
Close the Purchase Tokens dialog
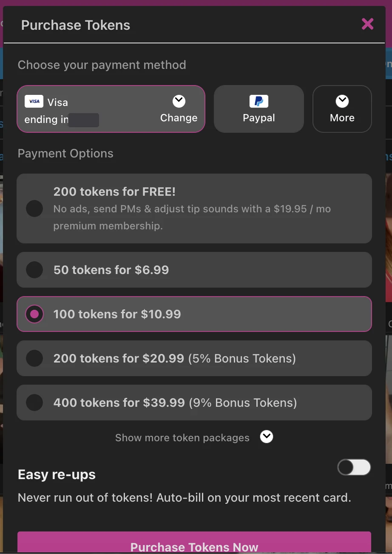367,24
